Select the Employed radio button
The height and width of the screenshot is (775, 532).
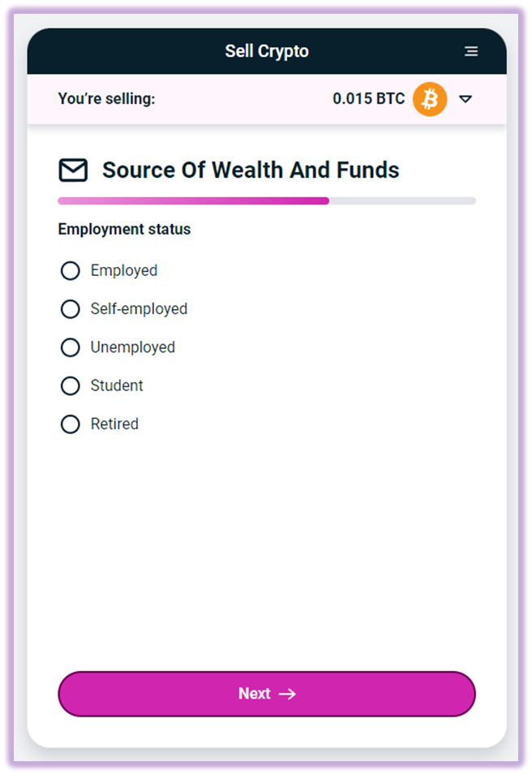pos(70,270)
